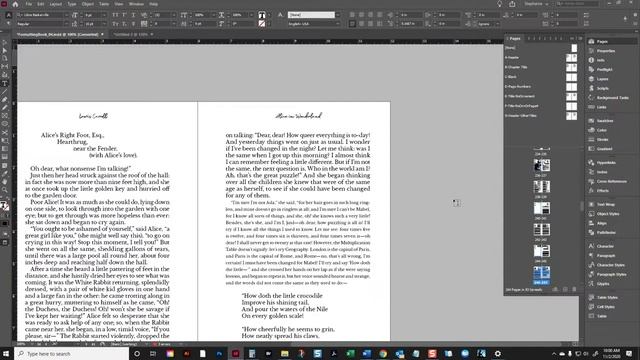Open the leading value dropdown

coord(104,24)
